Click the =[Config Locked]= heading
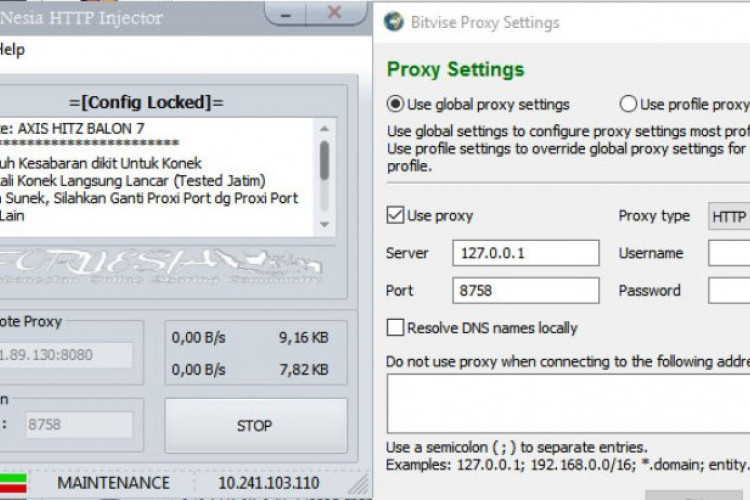The height and width of the screenshot is (500, 750). pyautogui.click(x=146, y=102)
